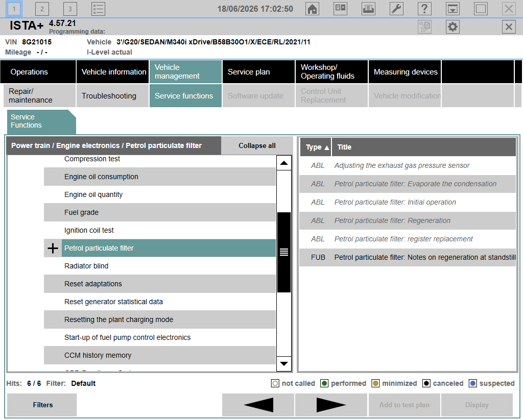Select Radiator blind entry
Viewport: 523px width, 420px height.
[x=160, y=266]
